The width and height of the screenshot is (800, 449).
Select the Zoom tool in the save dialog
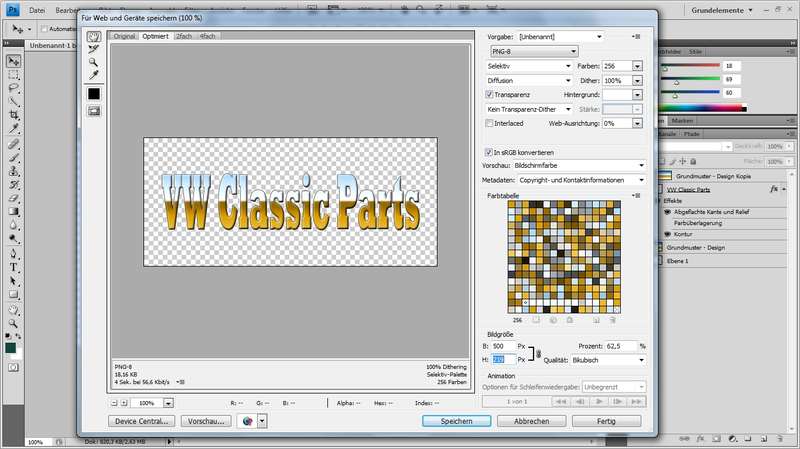(94, 62)
